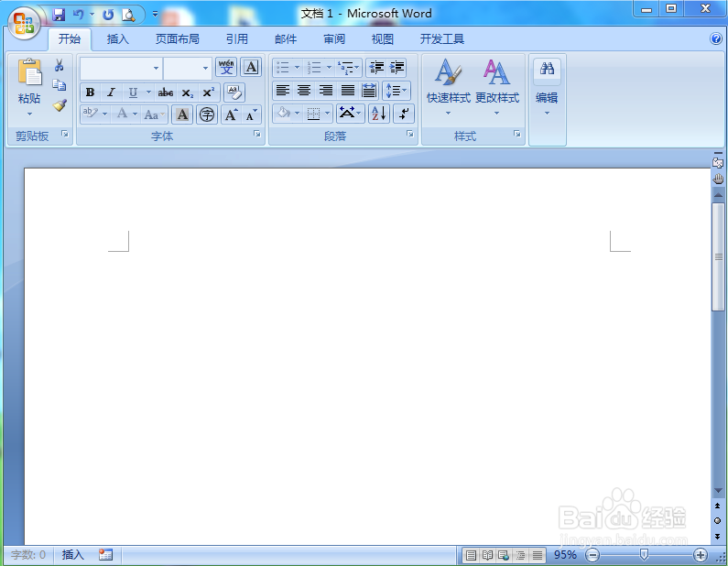Open the phonetic guide (wén) tool
This screenshot has height=566, width=728.
pyautogui.click(x=226, y=67)
